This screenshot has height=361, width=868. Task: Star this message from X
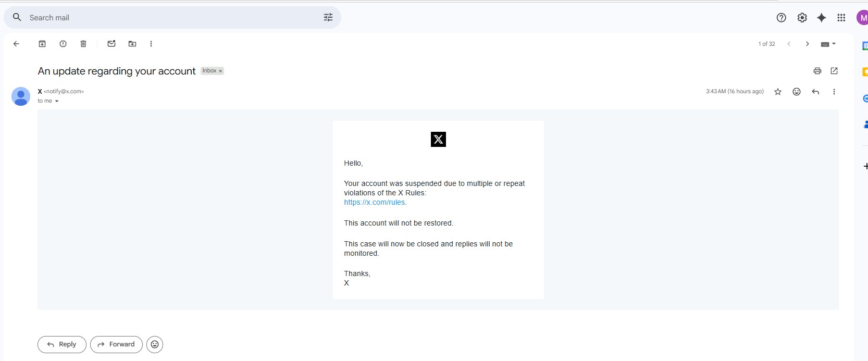pos(778,92)
